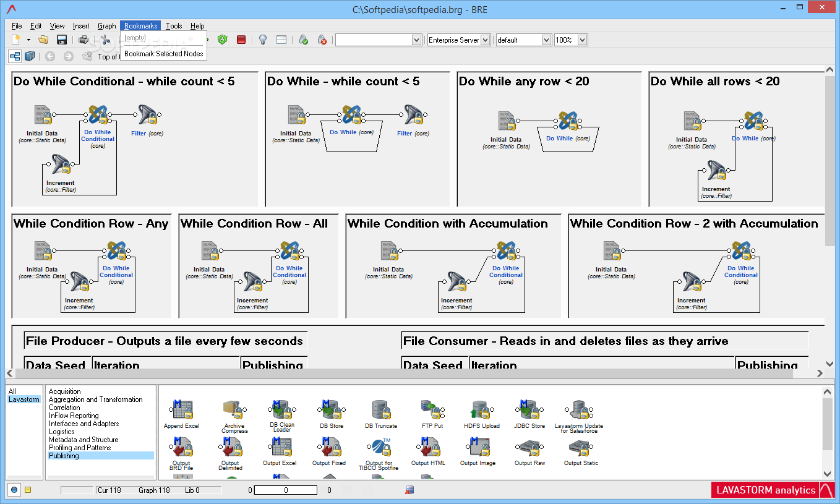Cut selection with the scissors icon
The height and width of the screenshot is (504, 840).
click(x=105, y=40)
